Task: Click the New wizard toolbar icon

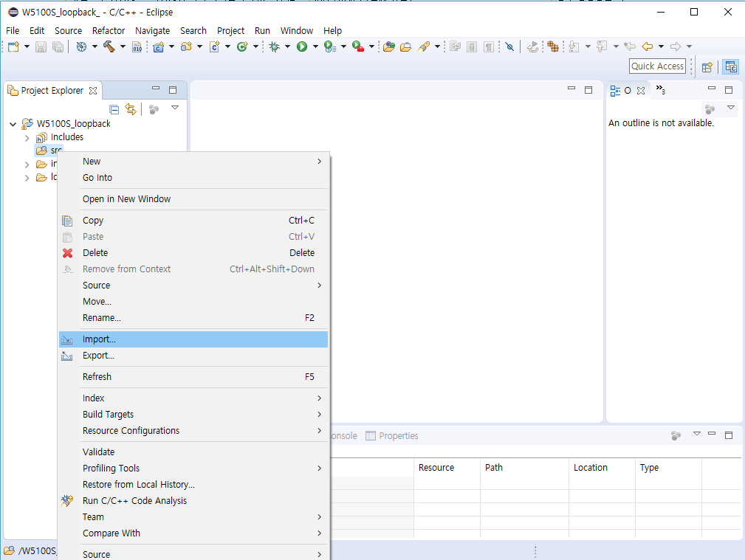Action: [14, 46]
